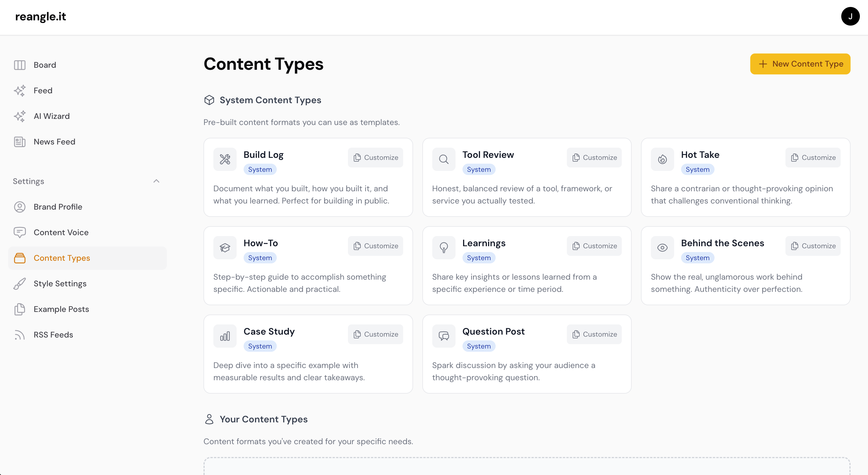Click the Behind the Scenes eye icon
The height and width of the screenshot is (475, 868).
[x=662, y=247]
